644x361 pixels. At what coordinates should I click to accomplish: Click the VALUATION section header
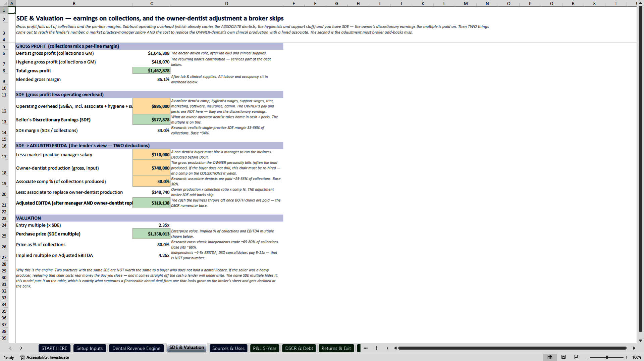pyautogui.click(x=149, y=218)
